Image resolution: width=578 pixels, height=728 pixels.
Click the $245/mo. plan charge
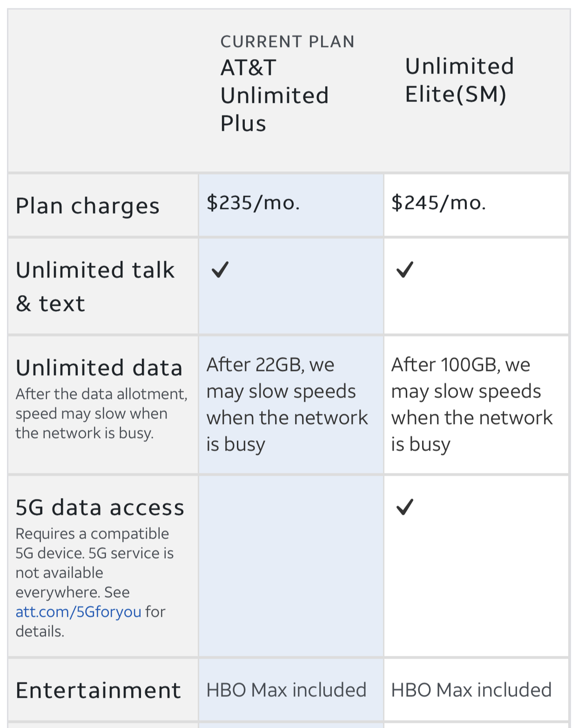point(438,203)
